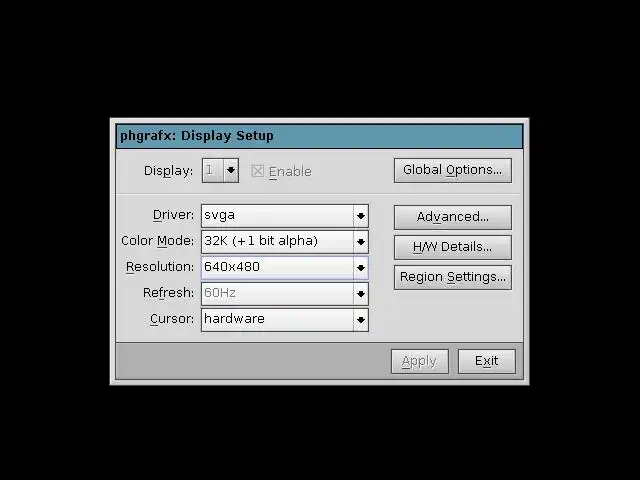Click the phgrafx Display Setup title bar
The height and width of the screenshot is (480, 640).
tap(319, 136)
